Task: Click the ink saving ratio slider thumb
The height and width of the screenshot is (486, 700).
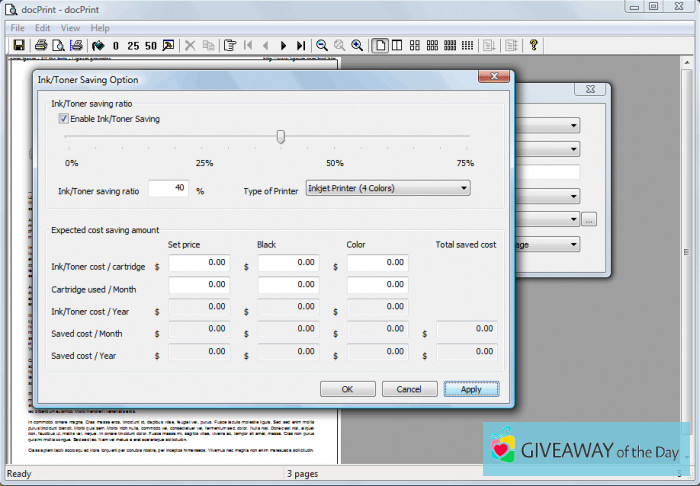Action: coord(281,137)
